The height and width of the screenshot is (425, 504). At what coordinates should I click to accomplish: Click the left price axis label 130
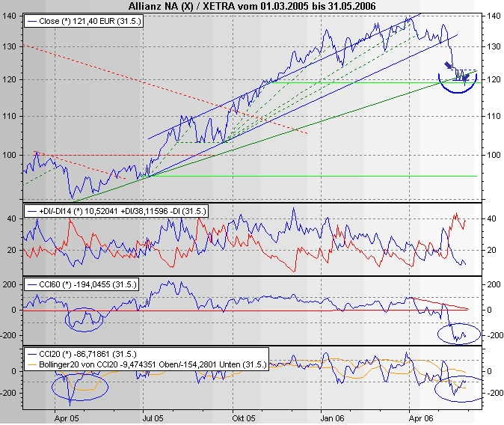(9, 46)
